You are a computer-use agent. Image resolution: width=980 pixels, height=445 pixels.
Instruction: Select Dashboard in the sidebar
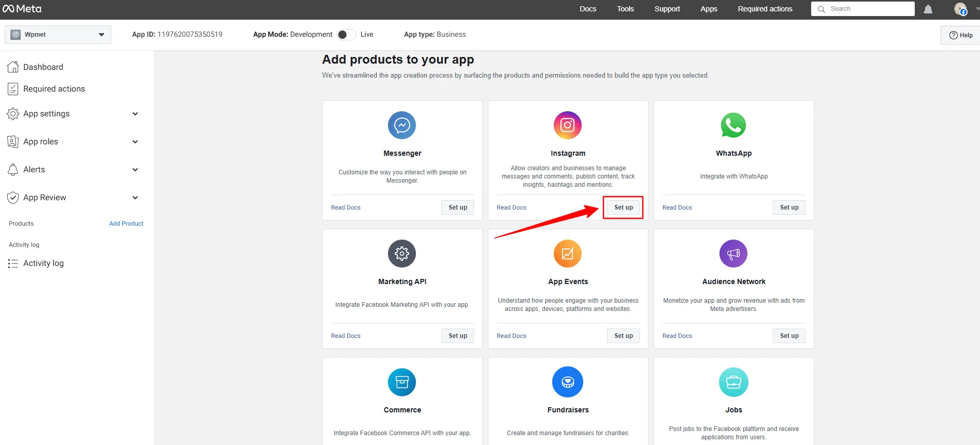43,67
